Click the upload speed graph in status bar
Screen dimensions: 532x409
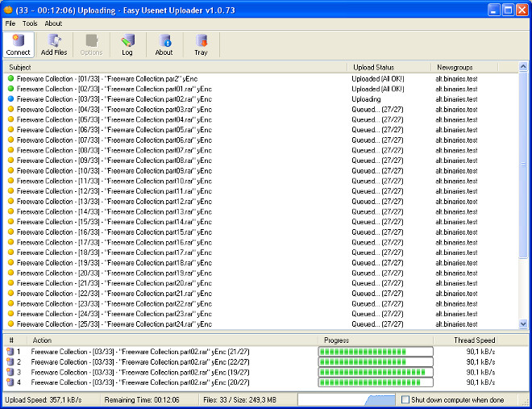click(x=347, y=399)
